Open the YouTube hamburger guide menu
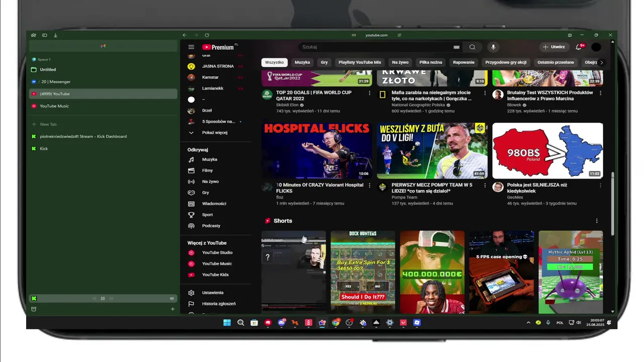 click(x=191, y=47)
